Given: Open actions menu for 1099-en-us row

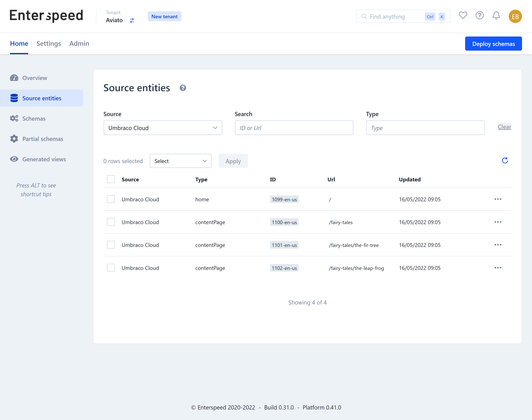Looking at the screenshot, I should click(x=498, y=199).
